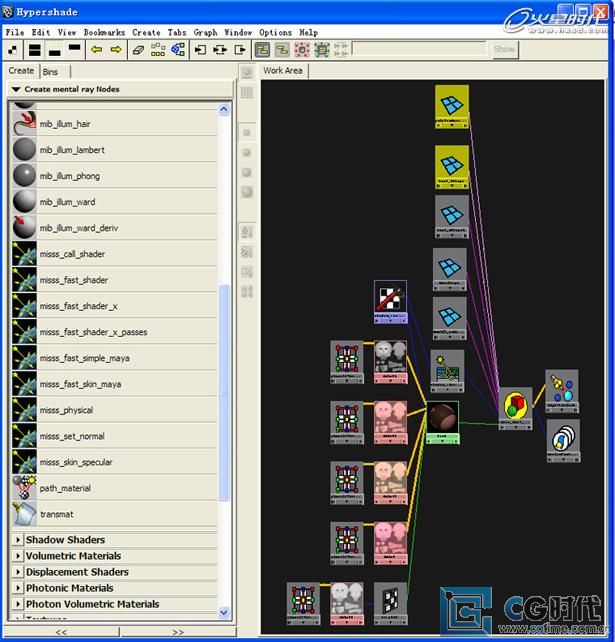Click the Rearrange Graph toolbar icon
The image size is (615, 642).
158,50
